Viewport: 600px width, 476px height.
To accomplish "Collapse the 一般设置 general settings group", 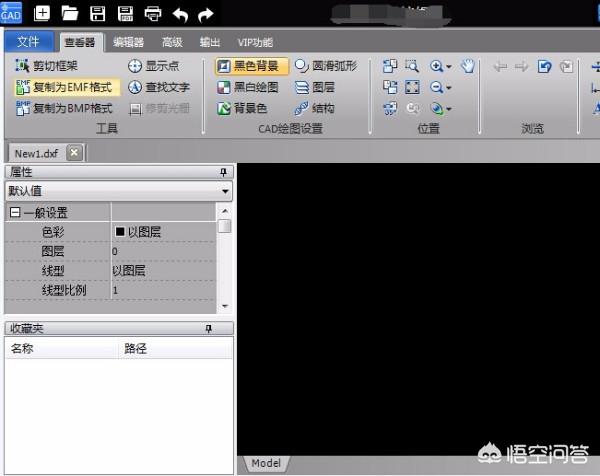I will pos(15,213).
